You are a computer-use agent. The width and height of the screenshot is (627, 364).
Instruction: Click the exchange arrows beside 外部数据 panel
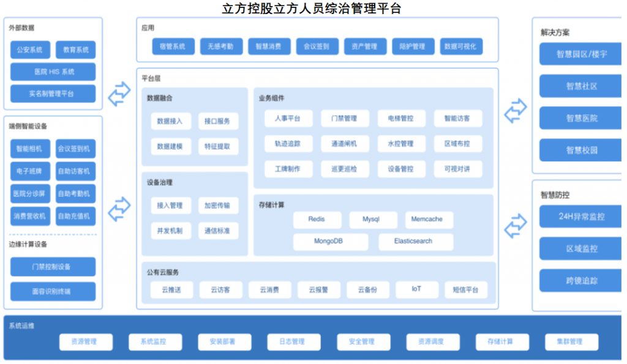click(119, 93)
